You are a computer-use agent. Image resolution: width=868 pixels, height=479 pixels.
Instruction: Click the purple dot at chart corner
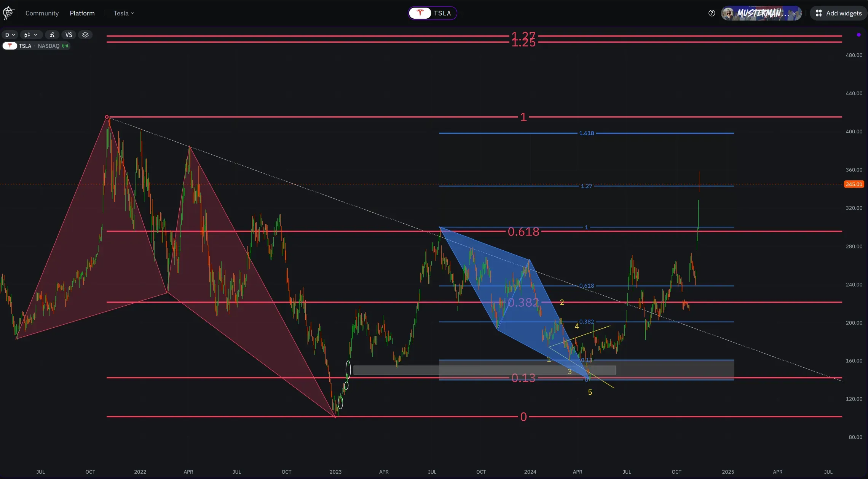(x=858, y=35)
